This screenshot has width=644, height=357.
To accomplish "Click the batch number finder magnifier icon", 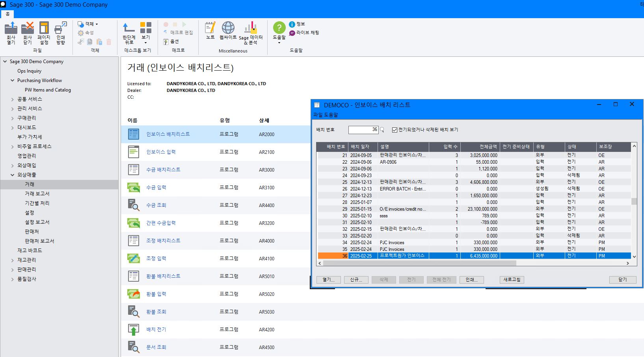I will 382,130.
